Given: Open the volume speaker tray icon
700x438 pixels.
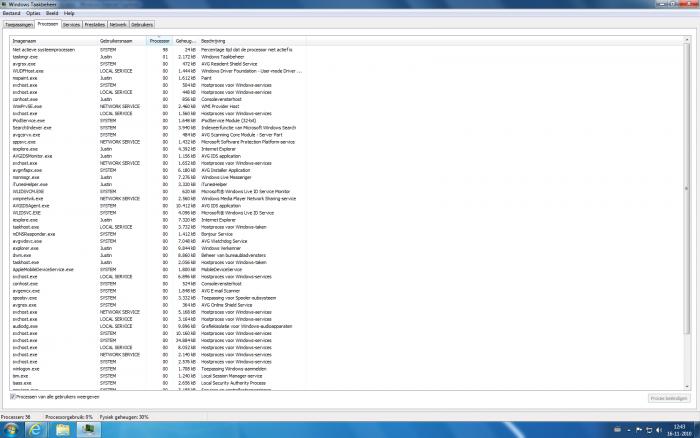Looking at the screenshot, I should click(659, 430).
